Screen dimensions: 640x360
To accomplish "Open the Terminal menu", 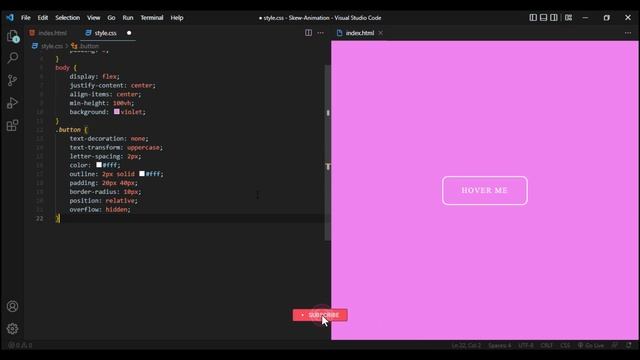I will [x=152, y=18].
